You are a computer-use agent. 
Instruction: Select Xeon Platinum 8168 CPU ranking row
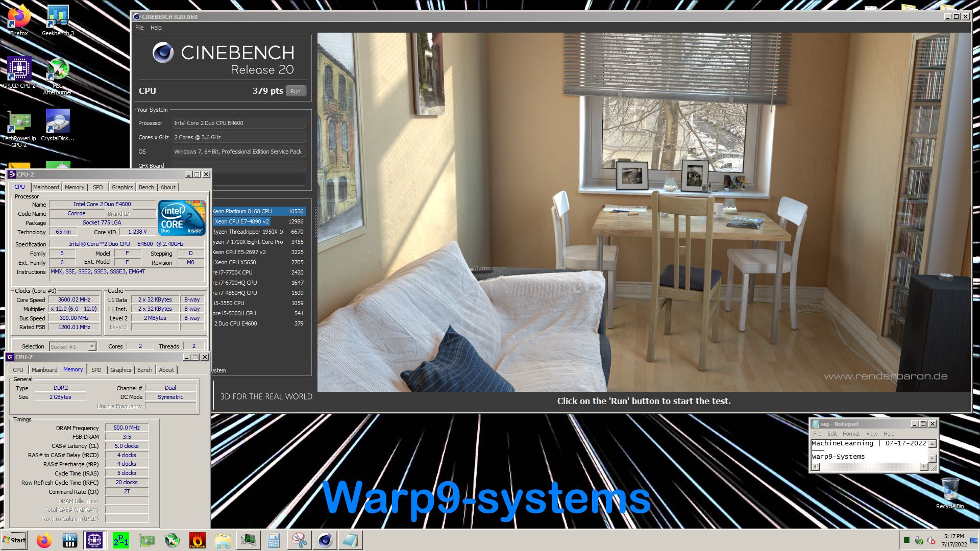click(258, 211)
